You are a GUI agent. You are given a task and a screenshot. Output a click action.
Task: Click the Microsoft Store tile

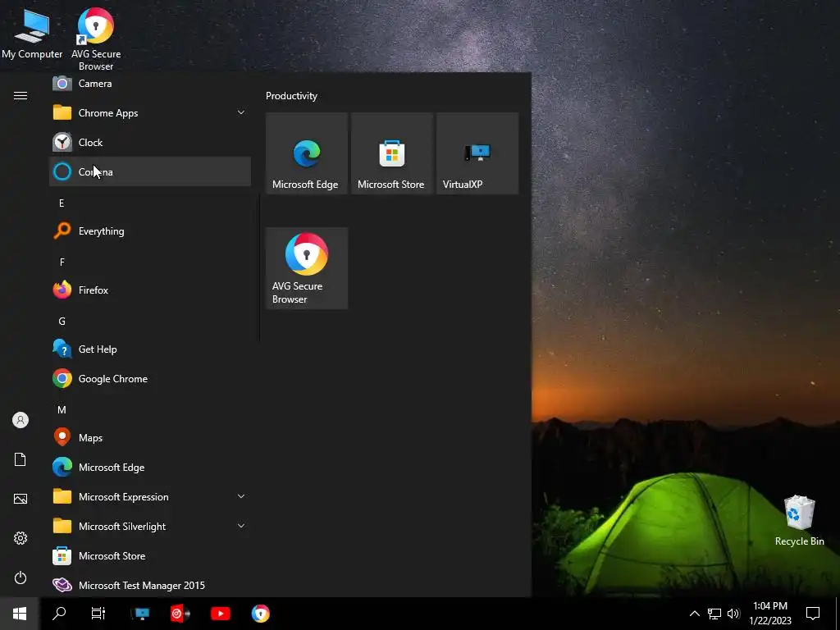(x=391, y=153)
